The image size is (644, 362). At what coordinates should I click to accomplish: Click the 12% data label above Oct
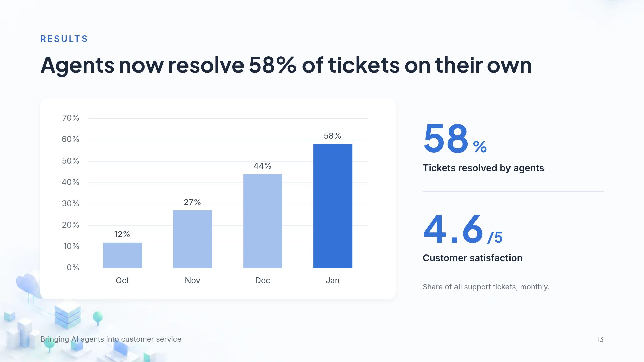pyautogui.click(x=122, y=234)
